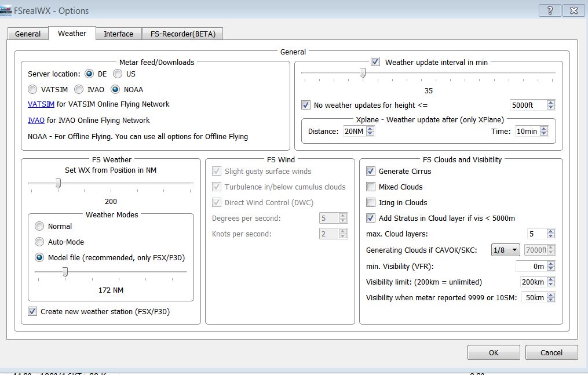Click the 35 interval value label
The height and width of the screenshot is (375, 588).
[429, 91]
